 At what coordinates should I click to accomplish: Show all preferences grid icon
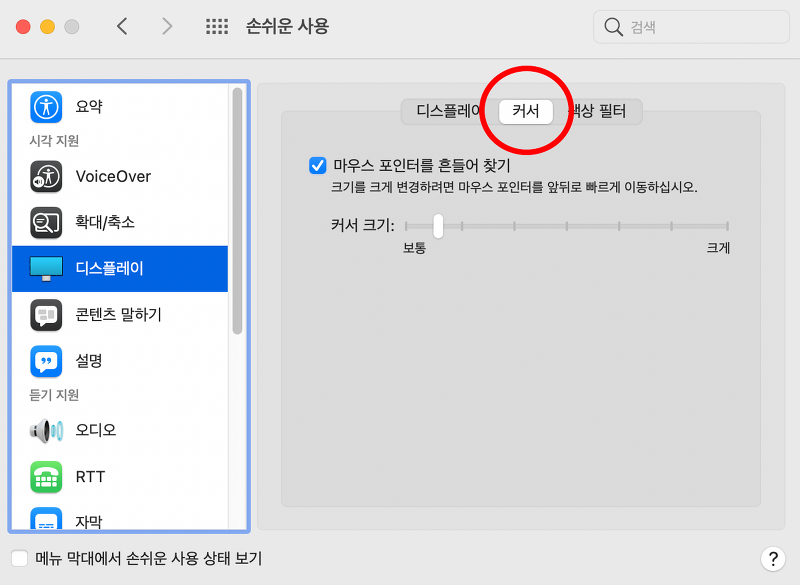point(217,27)
